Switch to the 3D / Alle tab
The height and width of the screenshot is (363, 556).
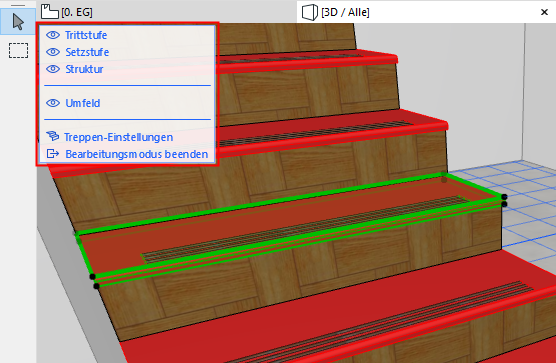pyautogui.click(x=426, y=12)
